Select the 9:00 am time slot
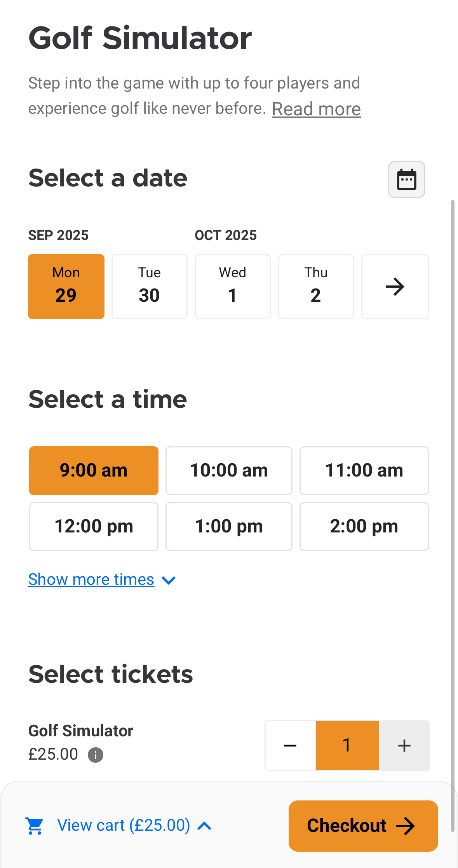Image resolution: width=458 pixels, height=868 pixels. pyautogui.click(x=94, y=470)
